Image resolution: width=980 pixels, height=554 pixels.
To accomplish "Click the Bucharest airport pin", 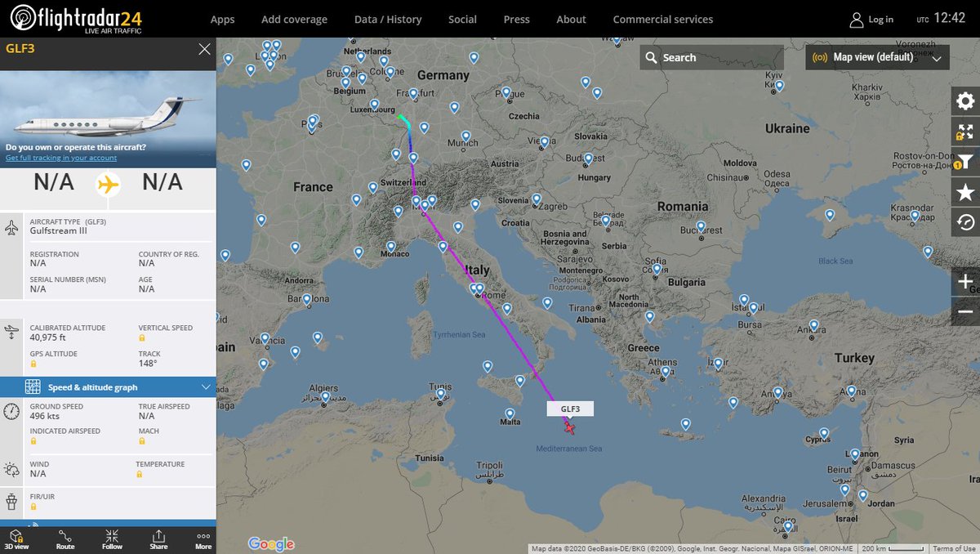I will (700, 226).
